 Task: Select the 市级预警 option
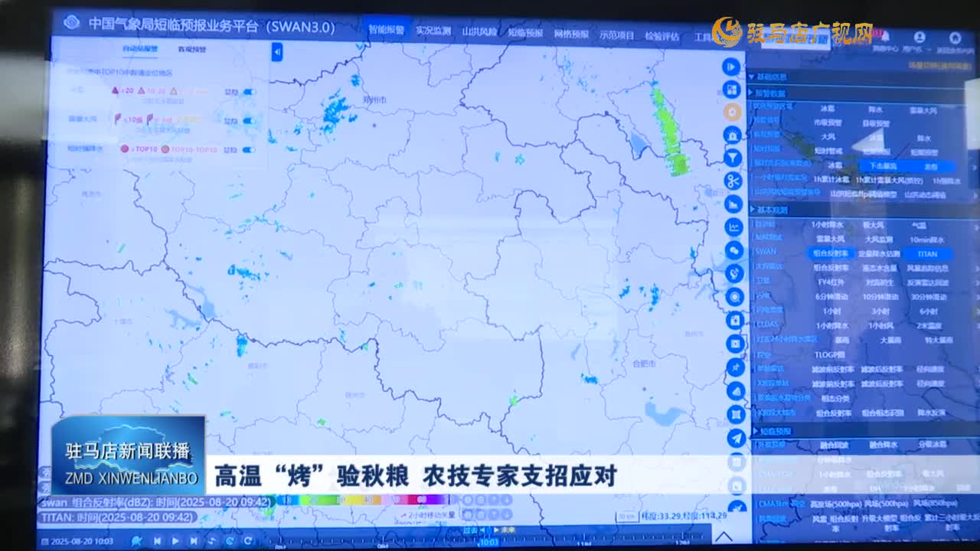tap(828, 122)
